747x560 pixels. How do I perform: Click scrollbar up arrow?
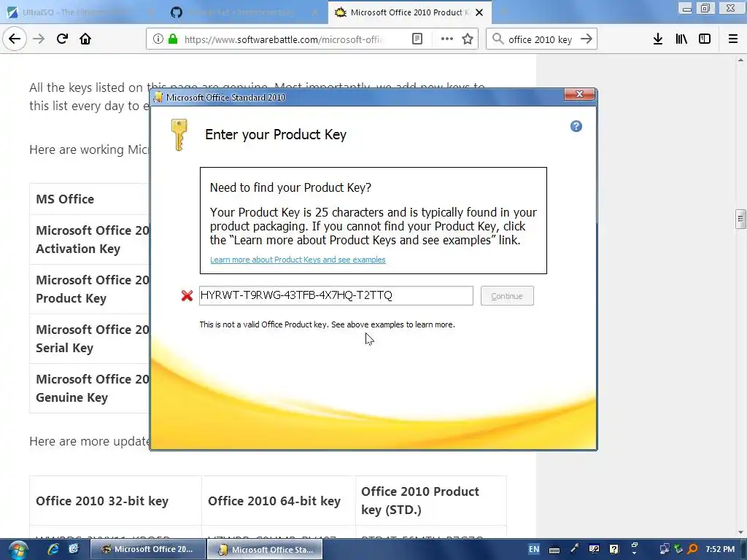coord(740,60)
